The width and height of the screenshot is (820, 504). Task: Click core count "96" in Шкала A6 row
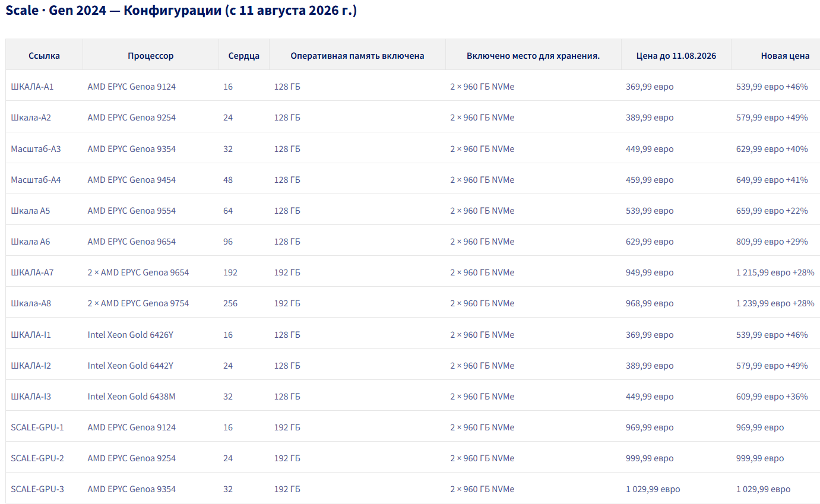point(228,242)
